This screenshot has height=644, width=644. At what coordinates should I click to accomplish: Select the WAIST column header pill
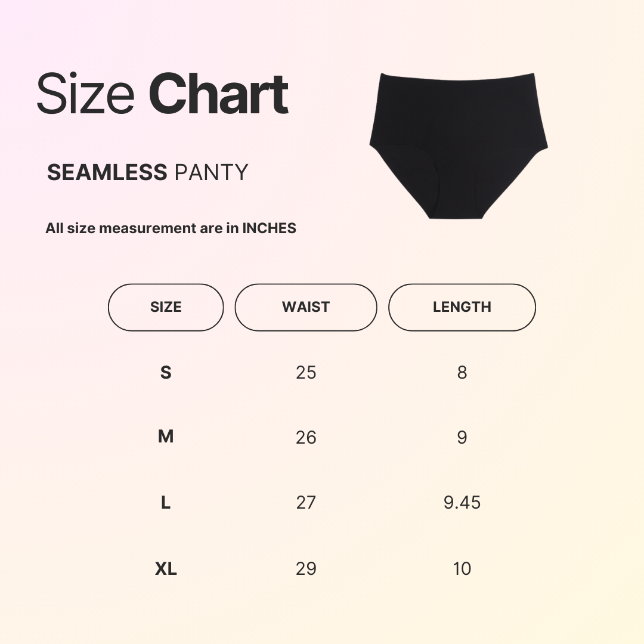[306, 307]
